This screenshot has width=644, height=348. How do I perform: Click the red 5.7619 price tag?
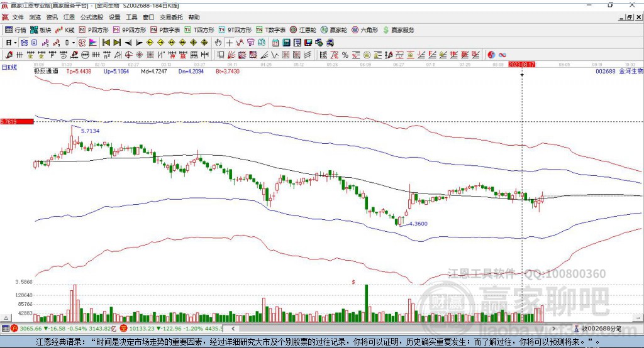(x=17, y=121)
